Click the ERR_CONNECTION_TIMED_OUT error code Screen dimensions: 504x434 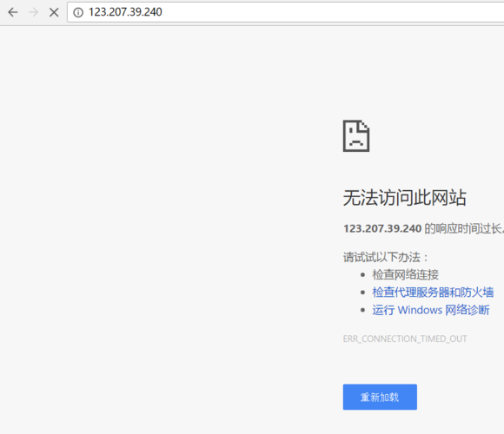[405, 339]
